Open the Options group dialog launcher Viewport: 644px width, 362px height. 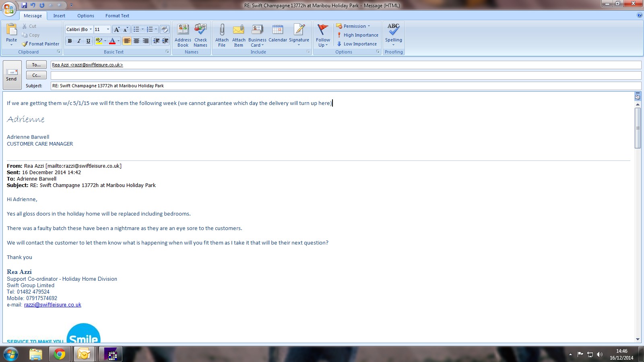point(378,52)
